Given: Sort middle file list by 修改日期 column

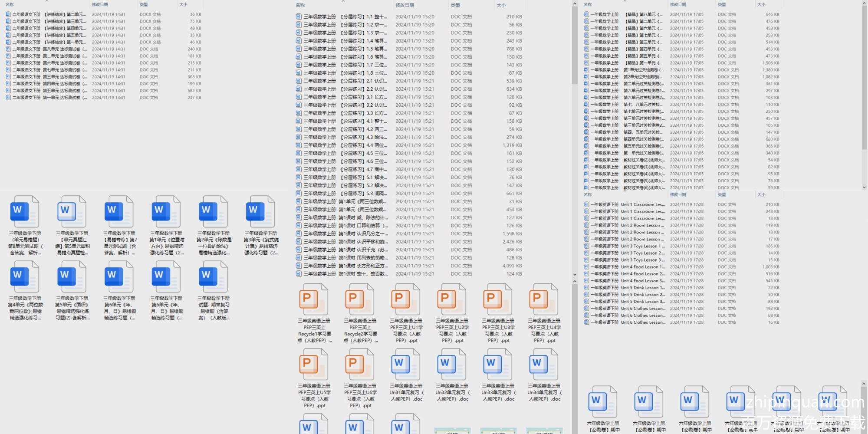Looking at the screenshot, I should [x=404, y=5].
